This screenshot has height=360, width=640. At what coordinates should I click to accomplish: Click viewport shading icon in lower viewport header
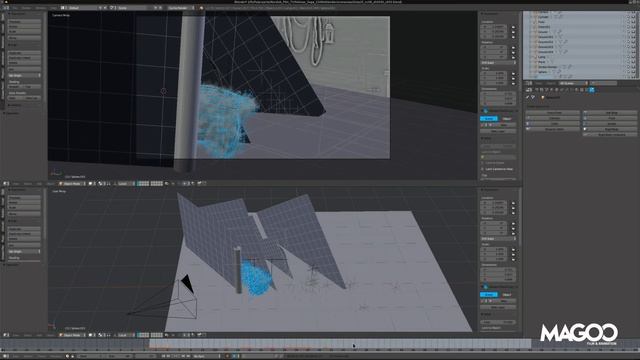[x=91, y=335]
